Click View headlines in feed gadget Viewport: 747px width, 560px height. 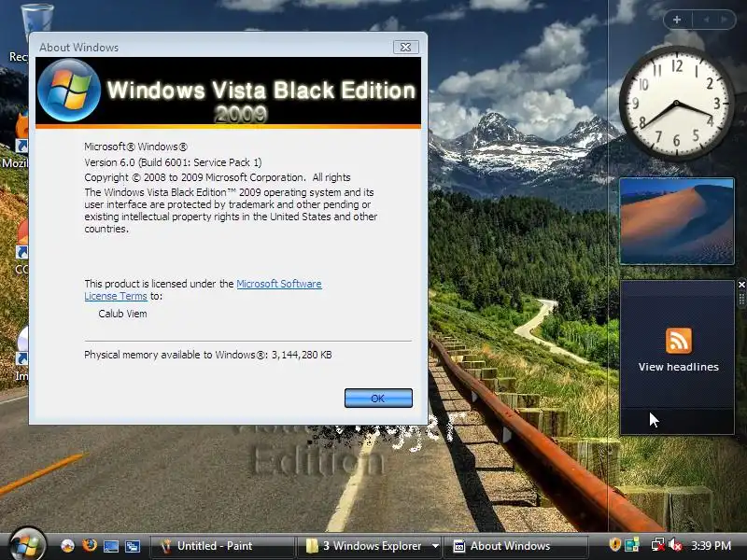point(679,367)
